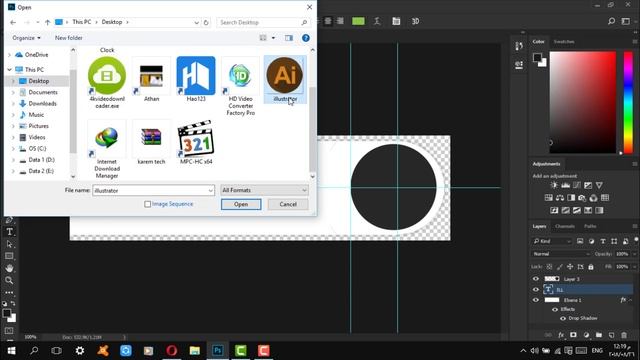640x360 pixels.
Task: Add a Brightness/Contrast adjustment
Action: tap(554, 185)
